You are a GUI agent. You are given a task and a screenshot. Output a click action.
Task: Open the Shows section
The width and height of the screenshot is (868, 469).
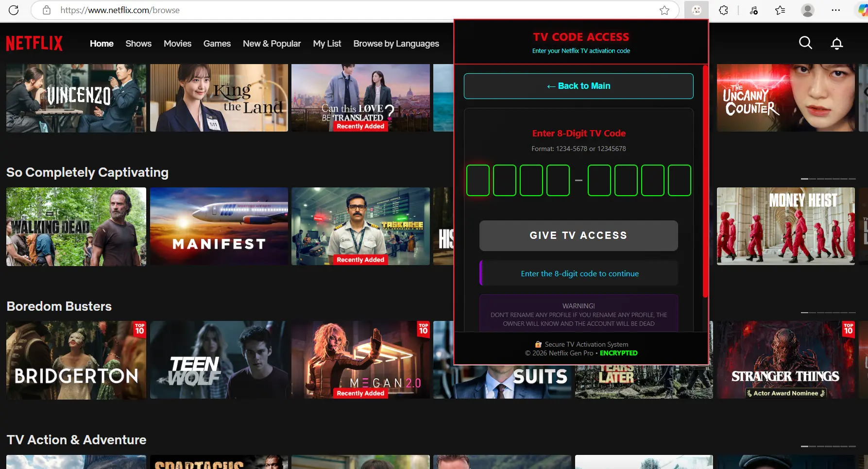[x=138, y=44]
